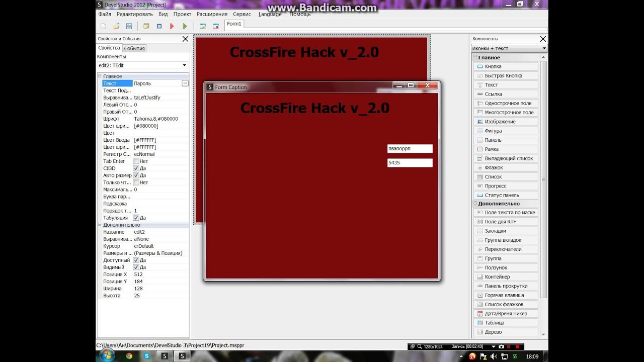Open the Windows Start menu
The height and width of the screenshot is (362, 644).
click(x=107, y=355)
